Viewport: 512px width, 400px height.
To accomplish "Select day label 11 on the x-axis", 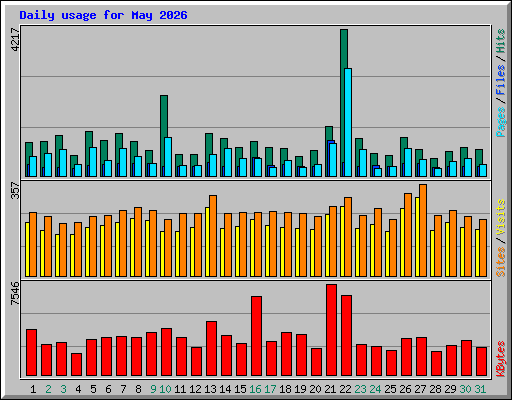I will 180,389.
